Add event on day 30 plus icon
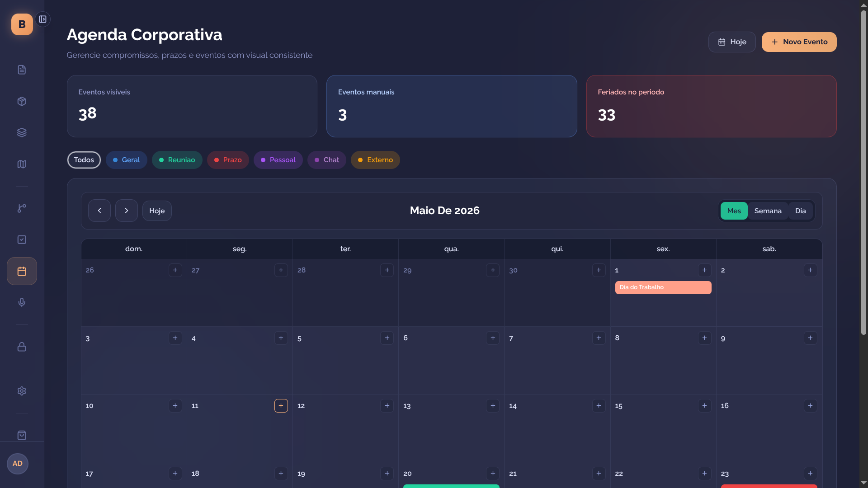Image resolution: width=868 pixels, height=488 pixels. pyautogui.click(x=599, y=270)
